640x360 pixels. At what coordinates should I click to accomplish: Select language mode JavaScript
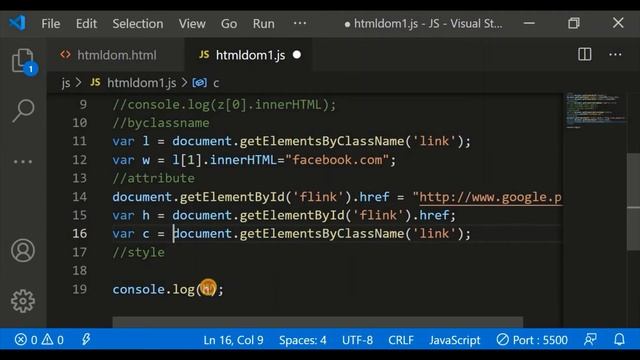click(x=455, y=340)
